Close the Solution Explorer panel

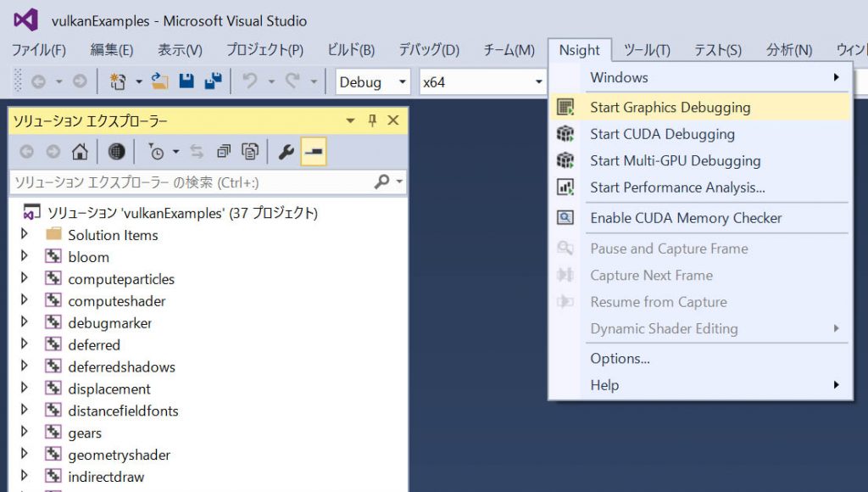393,120
